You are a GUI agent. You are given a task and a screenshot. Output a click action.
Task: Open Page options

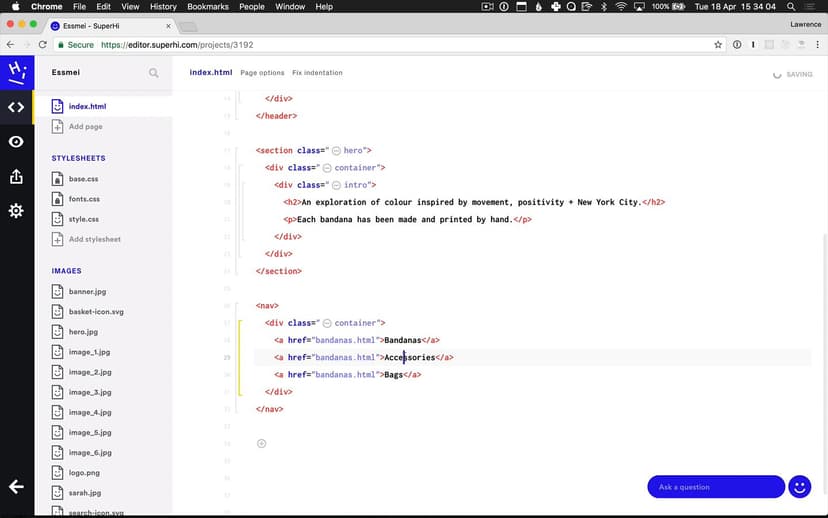(262, 73)
